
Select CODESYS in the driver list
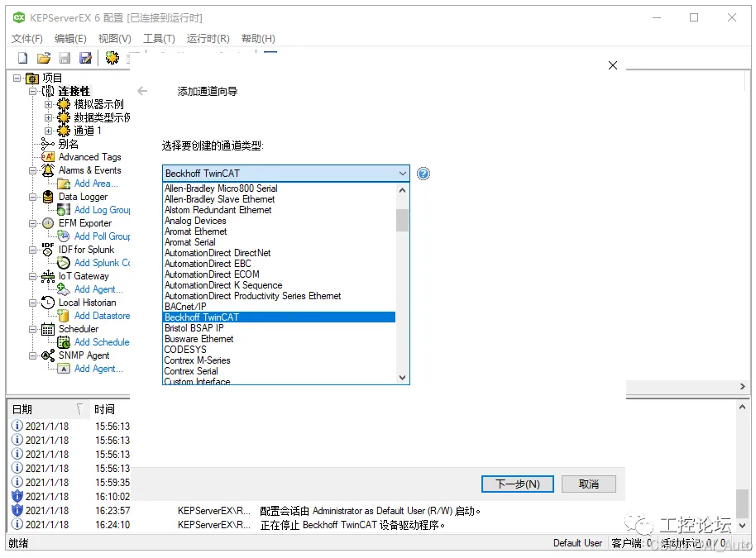[x=280, y=350]
